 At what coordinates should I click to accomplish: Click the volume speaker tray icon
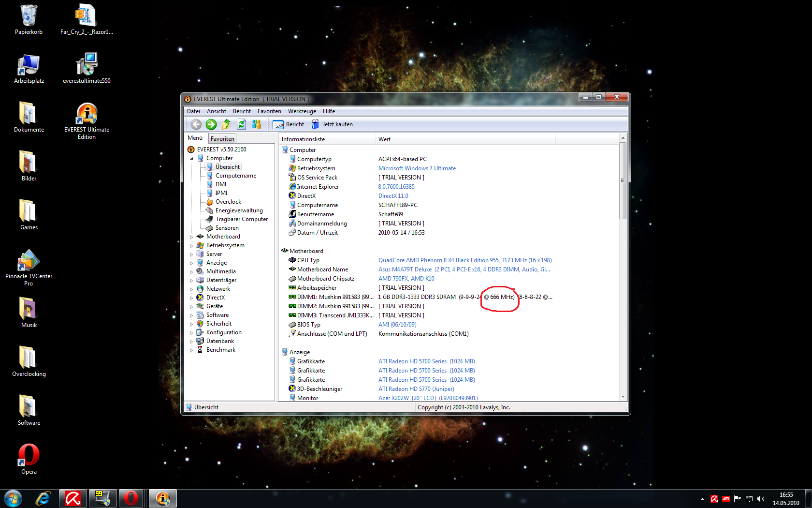click(761, 499)
